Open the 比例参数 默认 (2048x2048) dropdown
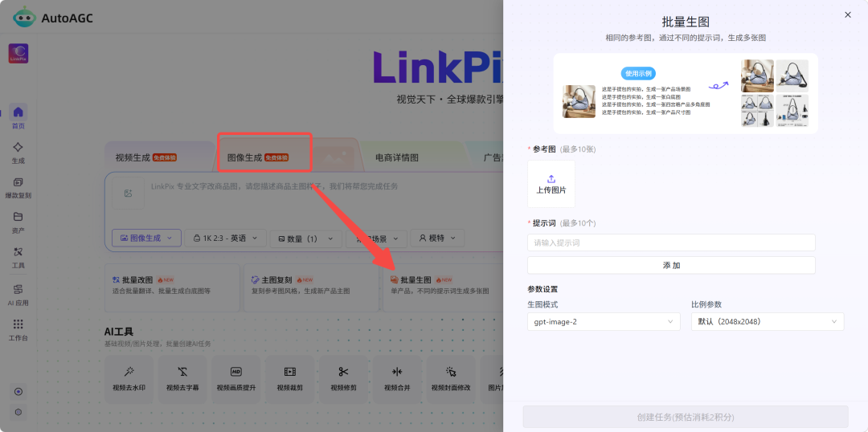 pos(768,321)
